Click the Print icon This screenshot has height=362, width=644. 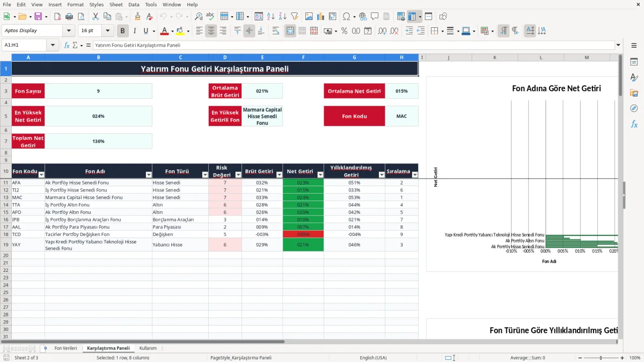69,17
